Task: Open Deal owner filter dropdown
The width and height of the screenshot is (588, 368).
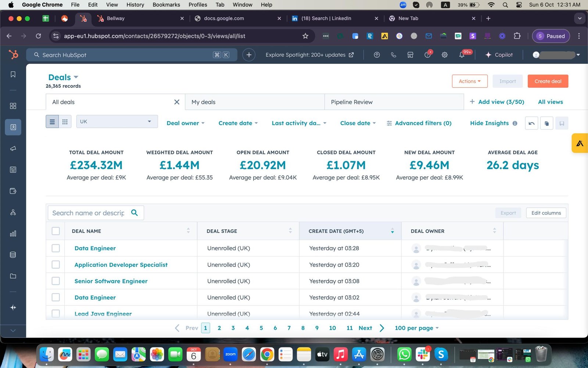Action: pos(185,123)
